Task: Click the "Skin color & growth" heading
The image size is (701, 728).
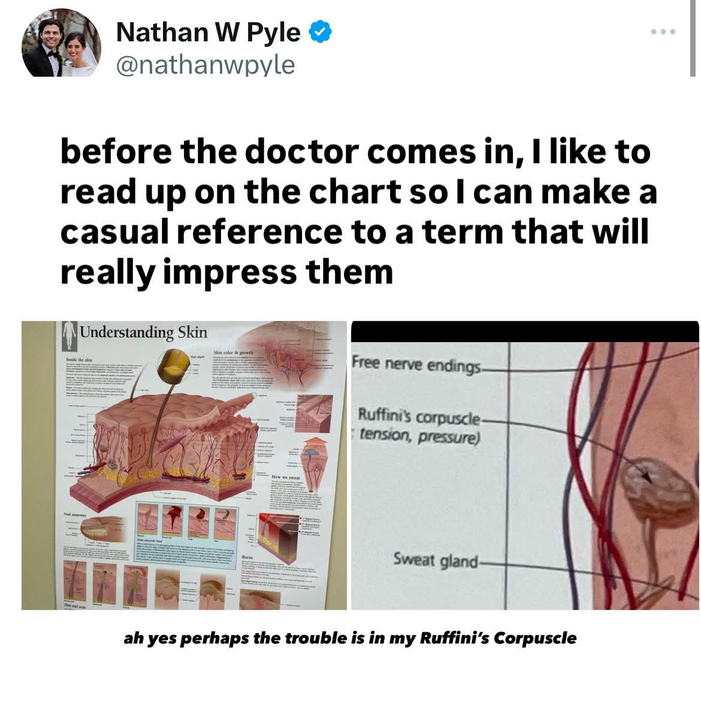Action: (234, 351)
